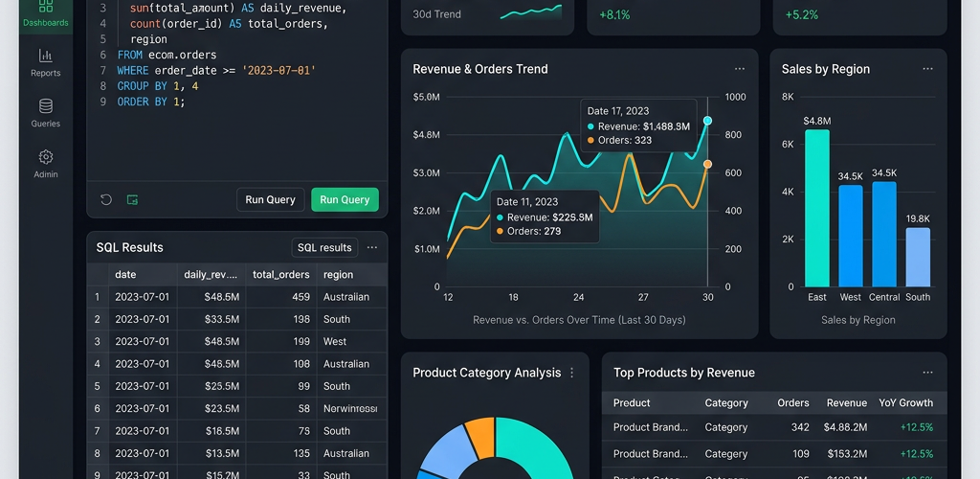Click the $4.8M label above East bar
This screenshot has width=980, height=479.
pos(817,121)
